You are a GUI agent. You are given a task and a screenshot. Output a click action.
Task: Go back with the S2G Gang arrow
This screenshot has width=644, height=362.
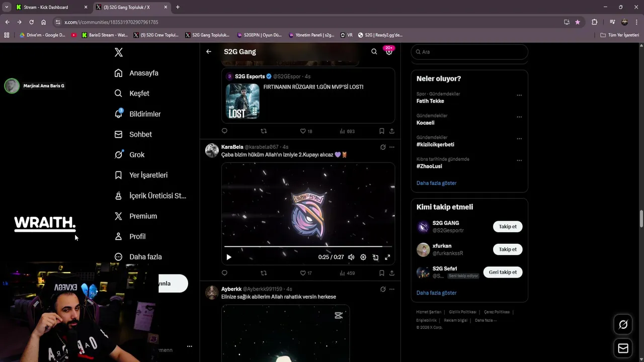point(208,51)
